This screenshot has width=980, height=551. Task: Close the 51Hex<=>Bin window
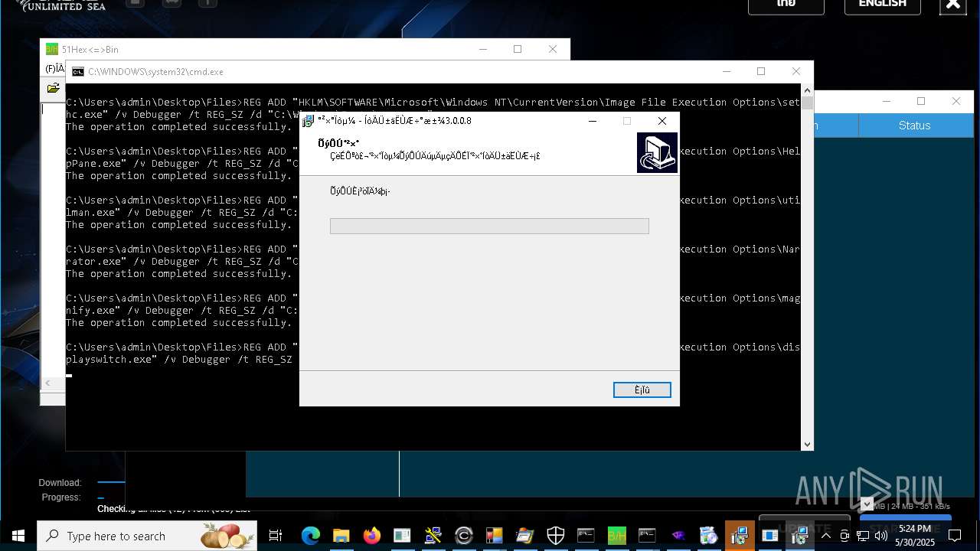(x=553, y=49)
